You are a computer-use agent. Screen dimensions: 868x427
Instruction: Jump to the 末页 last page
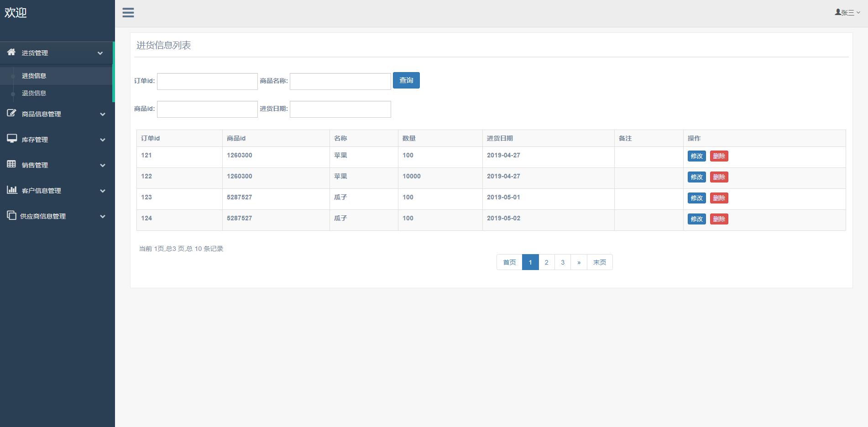(599, 262)
